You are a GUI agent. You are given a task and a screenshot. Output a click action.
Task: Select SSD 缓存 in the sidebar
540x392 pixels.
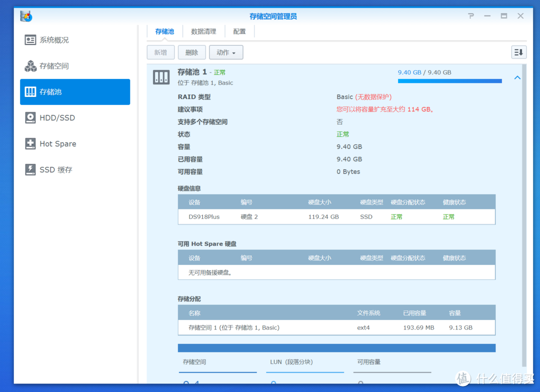(x=75, y=169)
